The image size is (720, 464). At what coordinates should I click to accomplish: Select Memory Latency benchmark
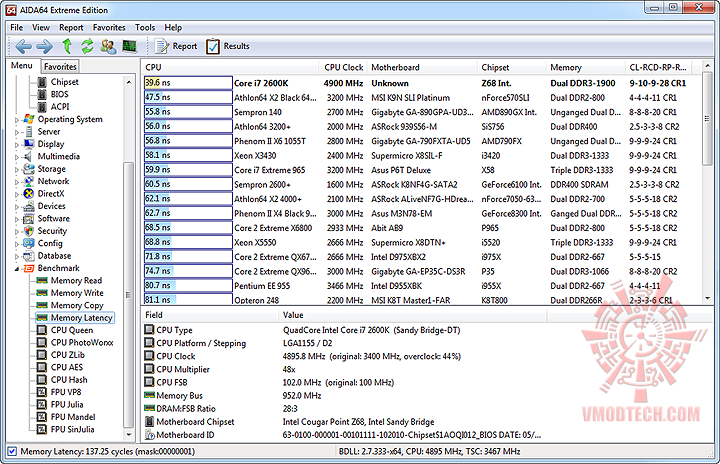[x=81, y=317]
